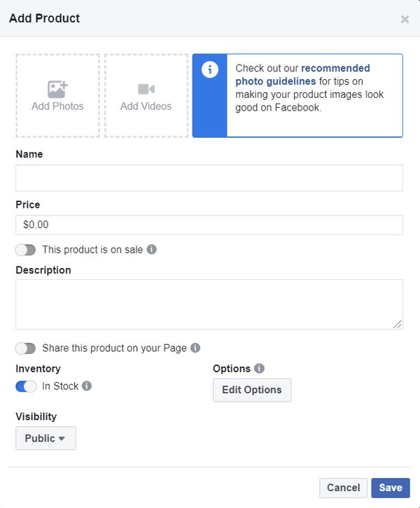Viewport: 420px width, 508px height.
Task: Click info icon next to 'Share this product'
Action: (x=196, y=348)
